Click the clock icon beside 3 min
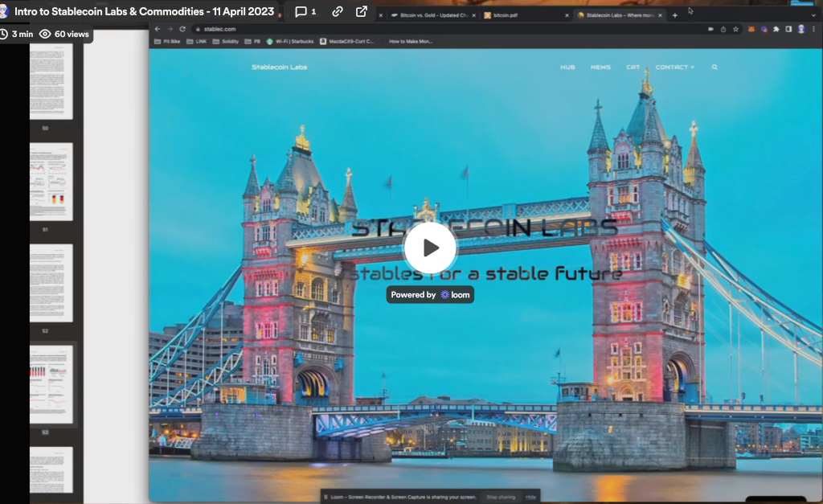823x504 pixels. click(x=4, y=34)
